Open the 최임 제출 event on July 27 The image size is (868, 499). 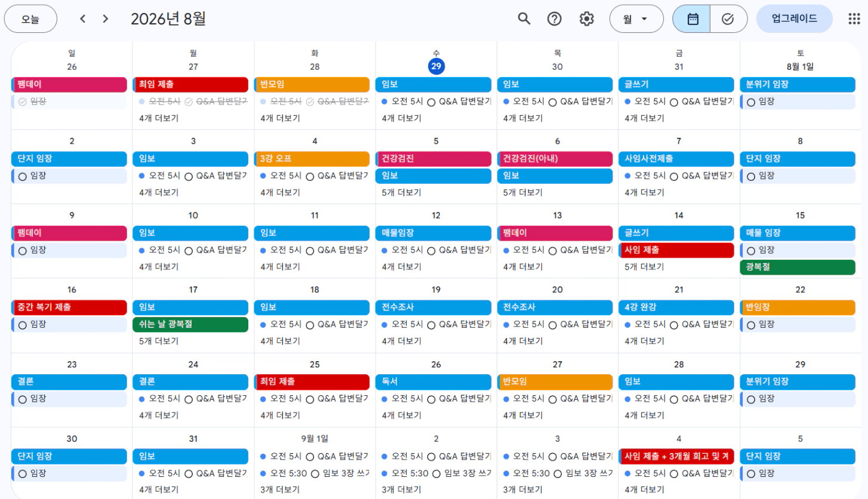click(x=190, y=85)
